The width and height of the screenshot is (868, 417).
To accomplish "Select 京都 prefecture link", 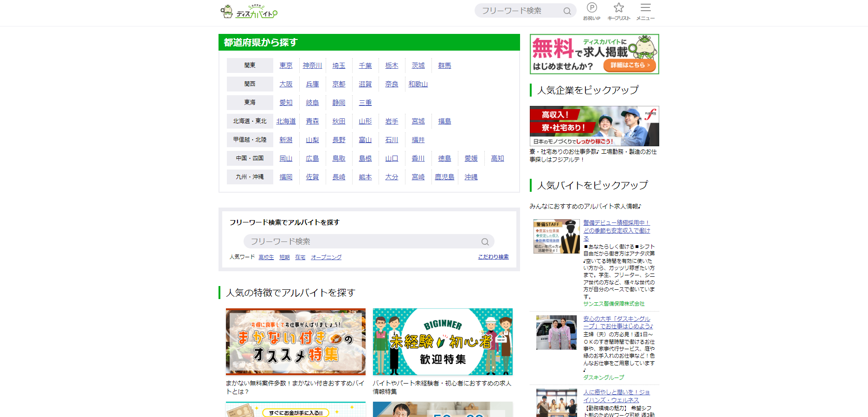I will [x=339, y=84].
